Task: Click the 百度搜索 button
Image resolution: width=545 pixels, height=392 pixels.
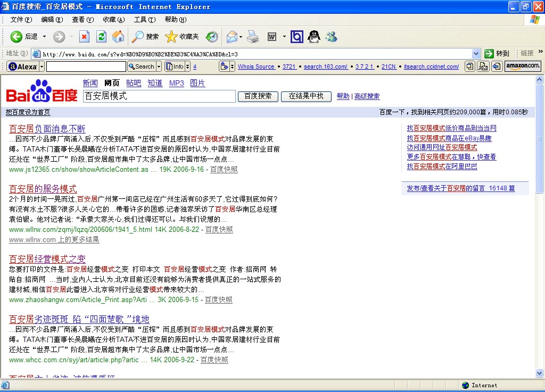Action: click(x=258, y=96)
